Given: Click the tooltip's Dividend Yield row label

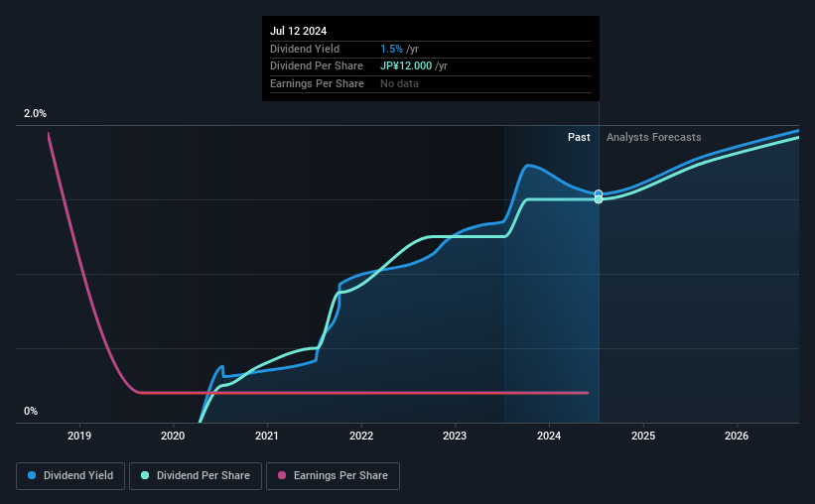Looking at the screenshot, I should point(305,49).
